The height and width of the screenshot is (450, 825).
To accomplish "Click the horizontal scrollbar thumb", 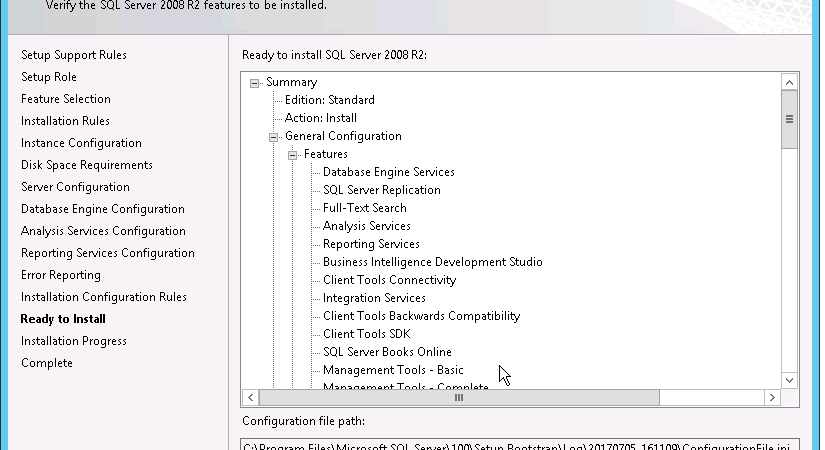I will click(459, 398).
